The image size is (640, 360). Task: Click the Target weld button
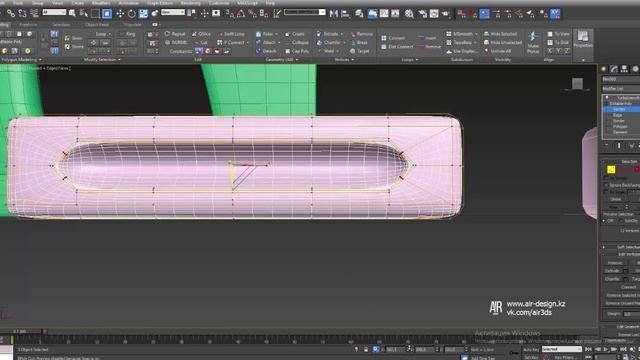coord(360,51)
